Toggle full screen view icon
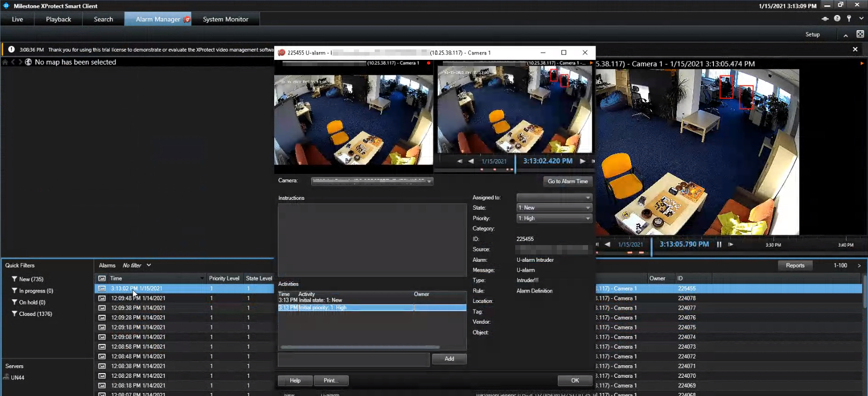 point(860,34)
